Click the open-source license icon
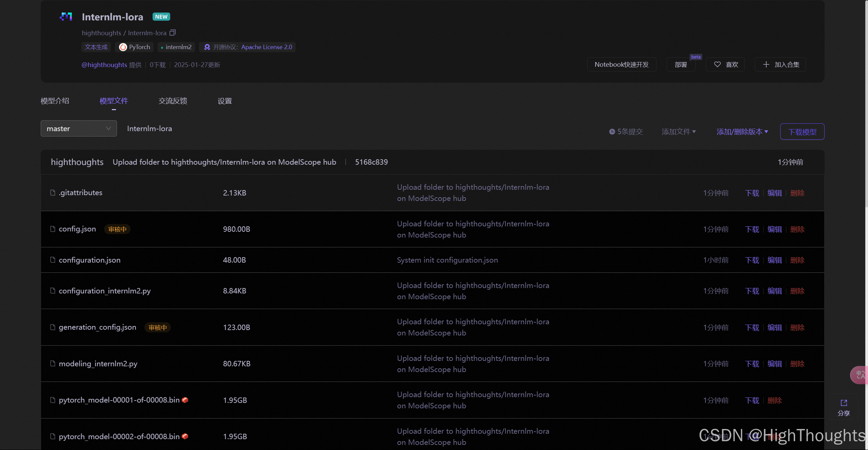 click(207, 47)
